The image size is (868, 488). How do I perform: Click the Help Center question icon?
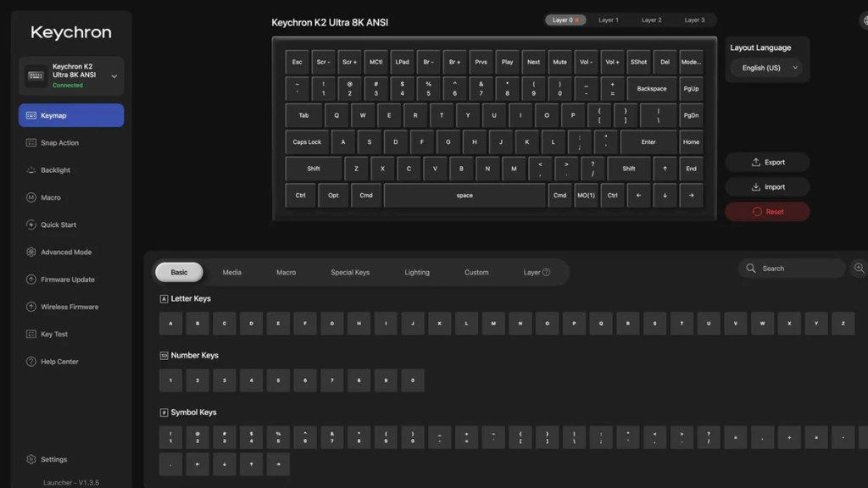[x=31, y=361]
